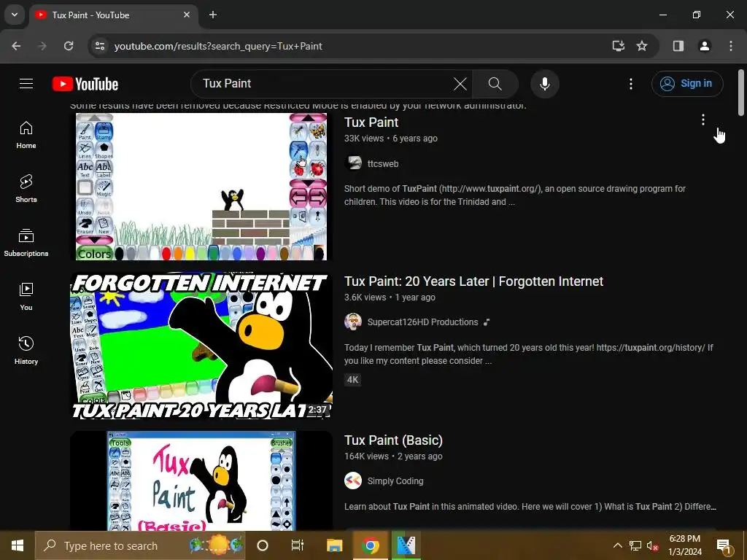Image resolution: width=747 pixels, height=560 pixels.
Task: Open History in sidebar
Action: pos(26,350)
